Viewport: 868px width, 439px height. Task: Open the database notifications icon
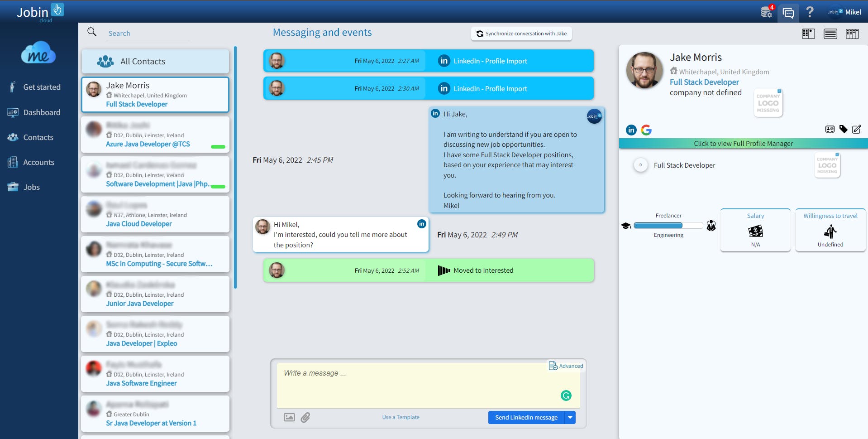767,11
